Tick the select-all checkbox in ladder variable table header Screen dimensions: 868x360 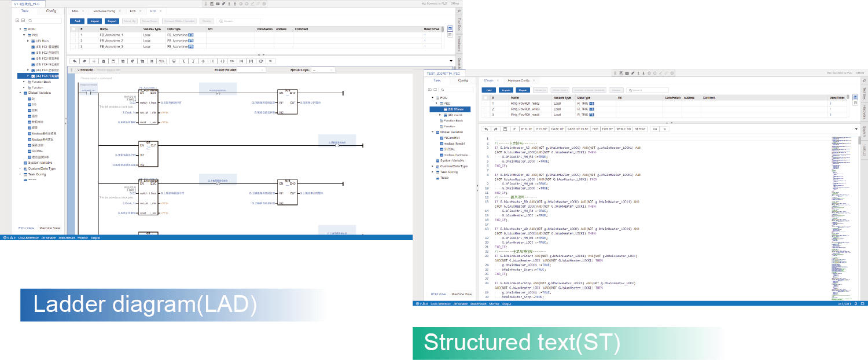tap(73, 28)
